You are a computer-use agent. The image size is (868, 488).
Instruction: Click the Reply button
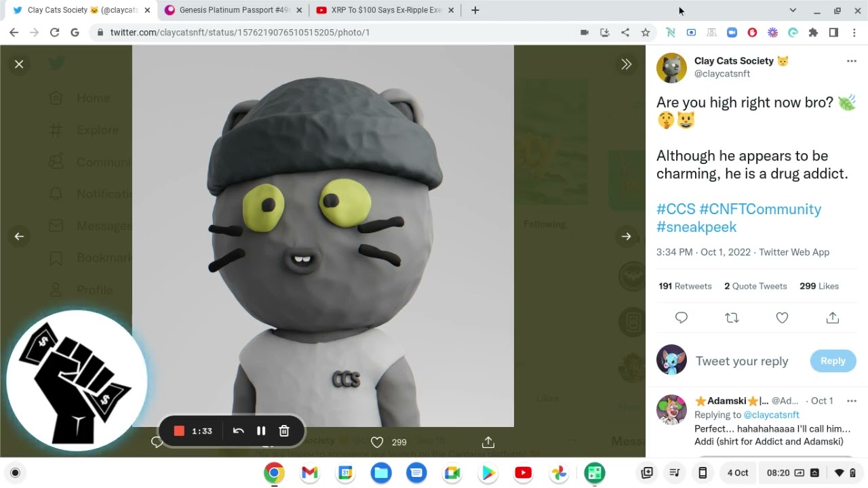(833, 361)
